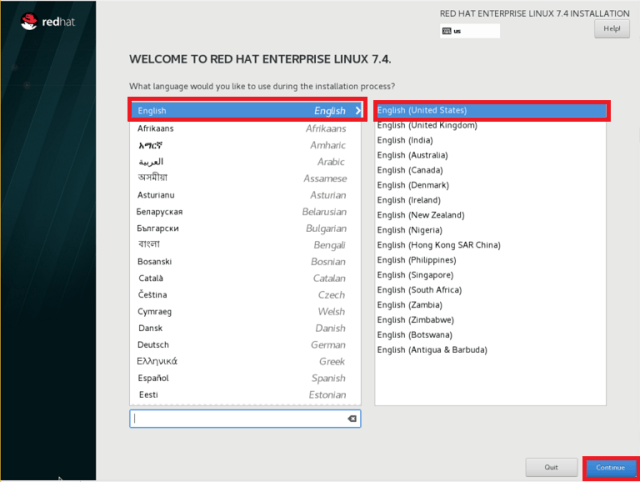The width and height of the screenshot is (640, 482).
Task: Select Čeština language
Action: point(246,295)
